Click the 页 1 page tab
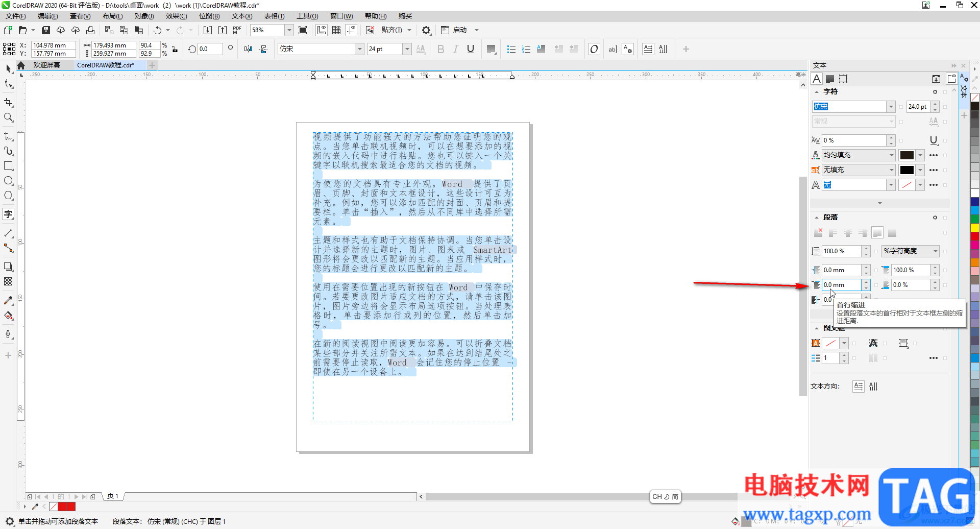 pyautogui.click(x=113, y=496)
